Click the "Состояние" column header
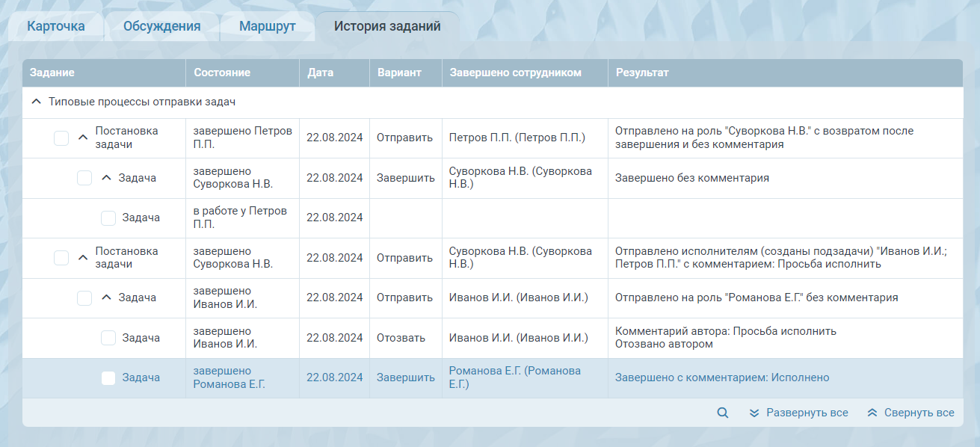Screen dimensions: 980x447 click(222, 73)
